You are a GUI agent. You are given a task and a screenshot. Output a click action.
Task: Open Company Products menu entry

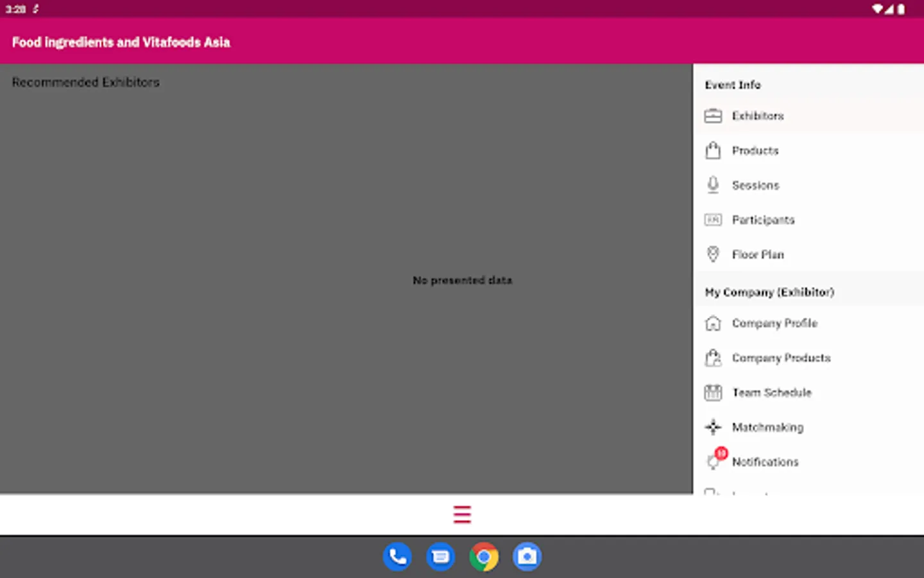(x=809, y=358)
